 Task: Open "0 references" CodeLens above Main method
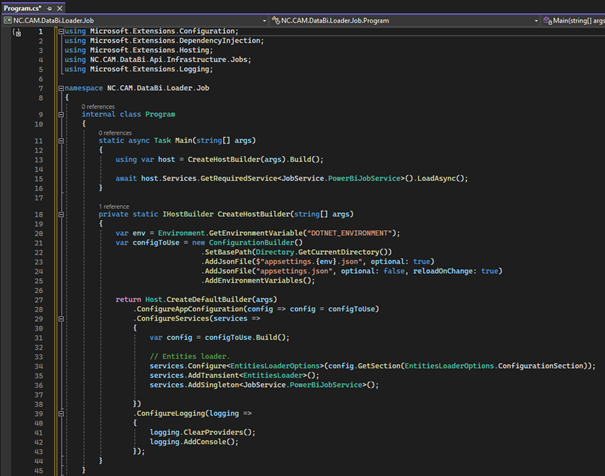(114, 132)
